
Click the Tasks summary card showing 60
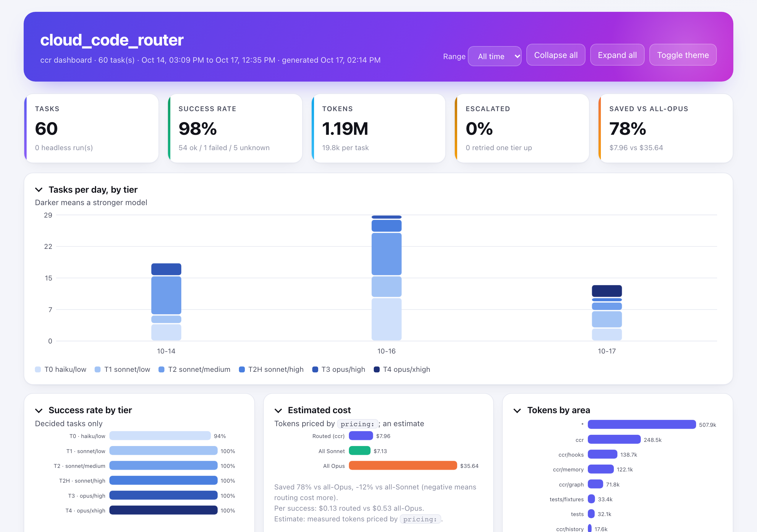click(x=91, y=128)
